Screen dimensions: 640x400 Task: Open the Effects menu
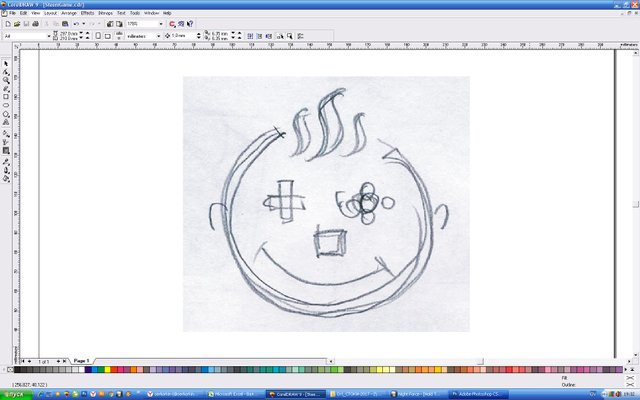pos(87,13)
